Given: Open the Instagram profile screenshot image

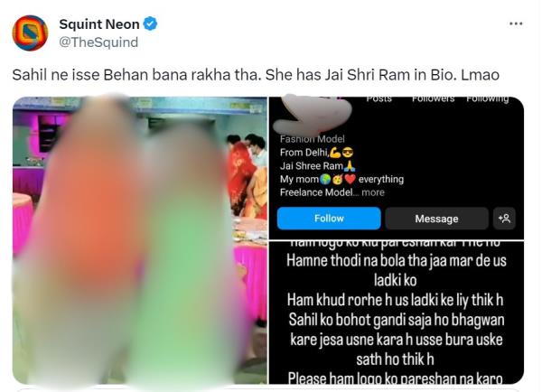Looking at the screenshot, I should click(397, 168).
